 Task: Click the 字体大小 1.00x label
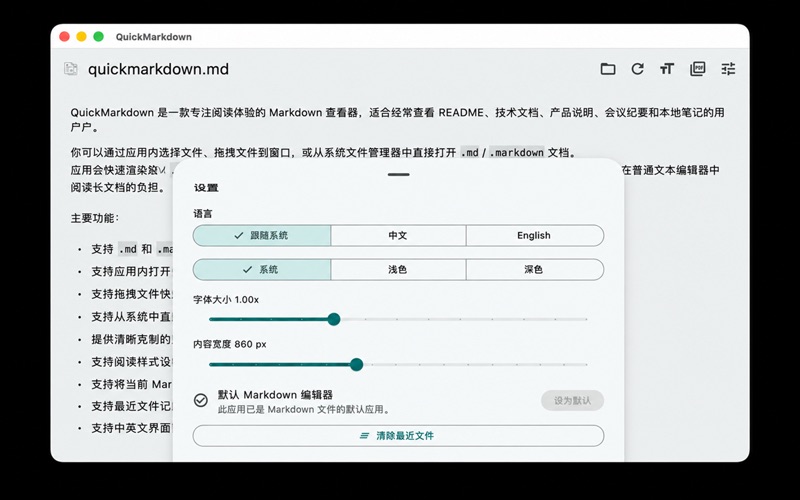[226, 299]
